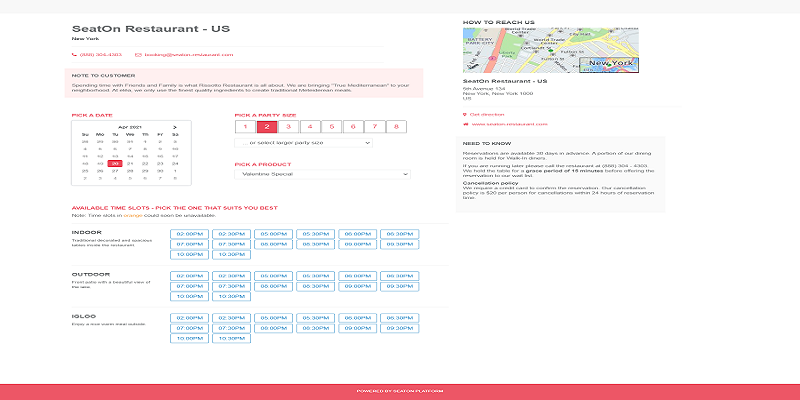This screenshot has height=400, width=800.
Task: Pick the Indoor 09:30PM time slot
Action: tap(398, 243)
